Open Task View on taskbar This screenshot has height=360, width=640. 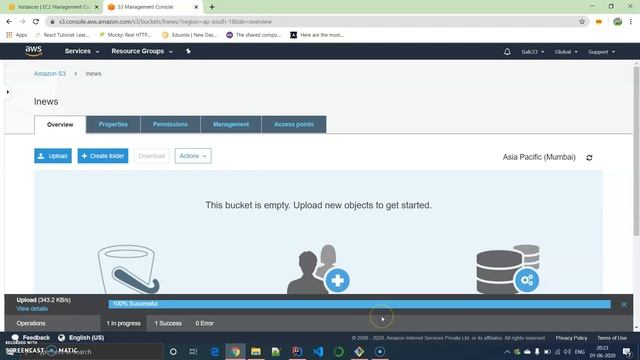193,351
